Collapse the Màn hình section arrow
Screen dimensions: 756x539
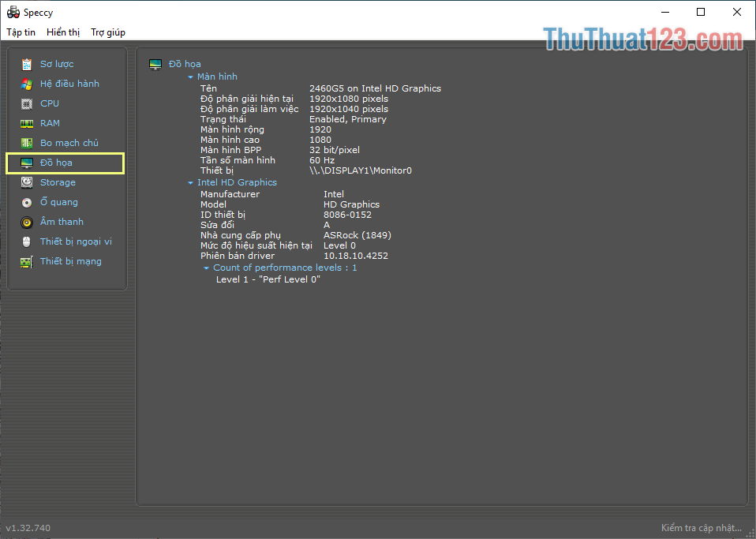pyautogui.click(x=190, y=77)
